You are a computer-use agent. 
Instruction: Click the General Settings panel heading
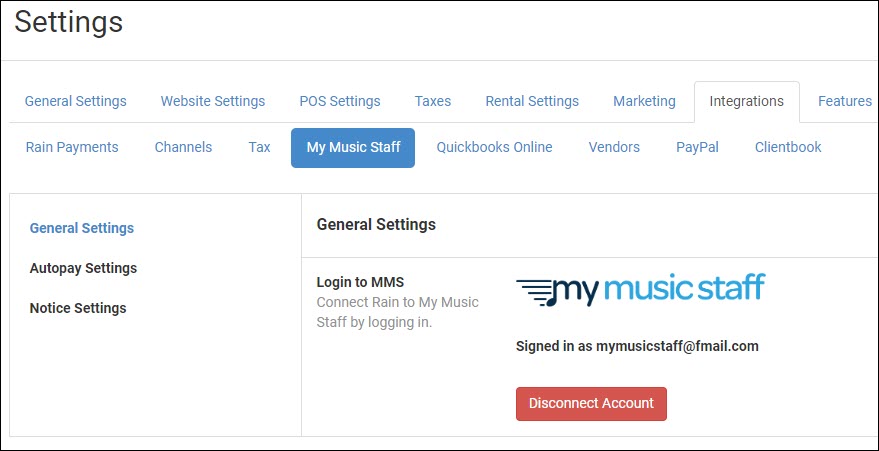tap(376, 225)
